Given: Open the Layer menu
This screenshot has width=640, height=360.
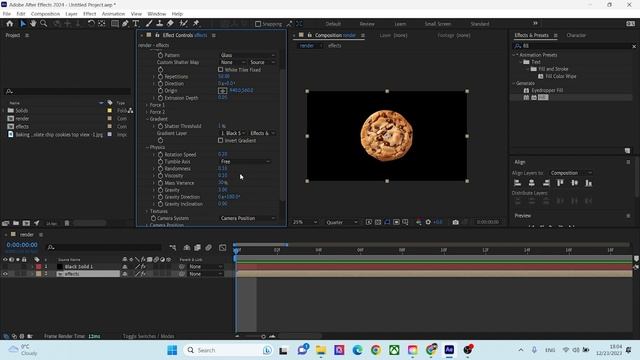Looking at the screenshot, I should 71,14.
